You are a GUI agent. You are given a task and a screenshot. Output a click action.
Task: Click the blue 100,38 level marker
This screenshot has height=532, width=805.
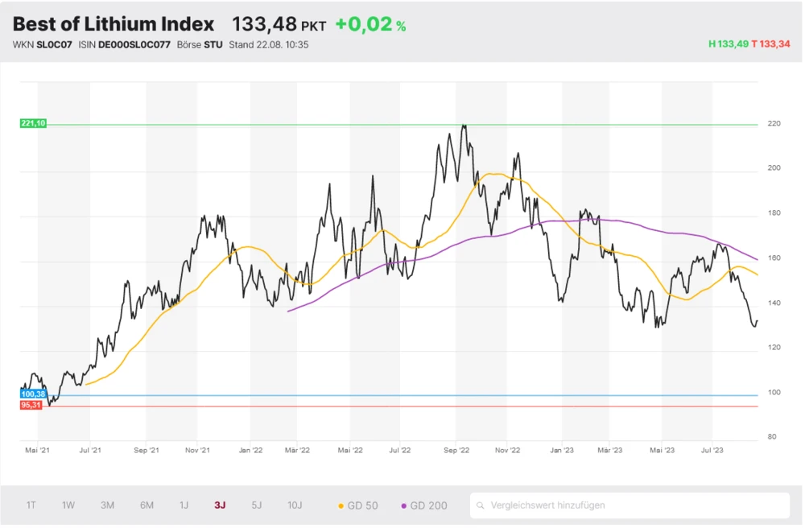point(31,394)
